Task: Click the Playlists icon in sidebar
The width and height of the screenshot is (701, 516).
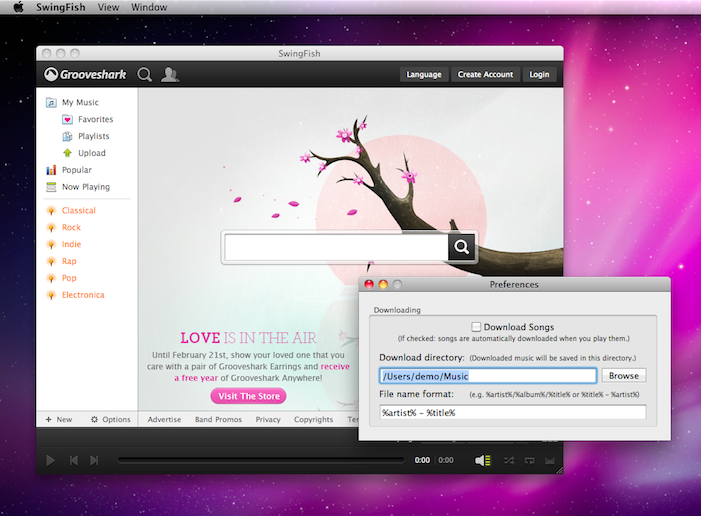Action: tap(68, 136)
